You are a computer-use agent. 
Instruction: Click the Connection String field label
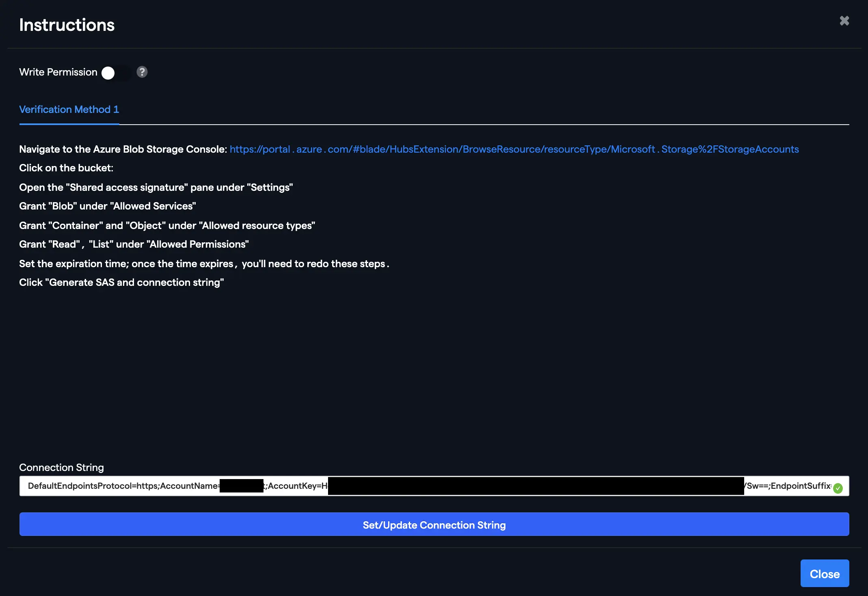click(61, 467)
